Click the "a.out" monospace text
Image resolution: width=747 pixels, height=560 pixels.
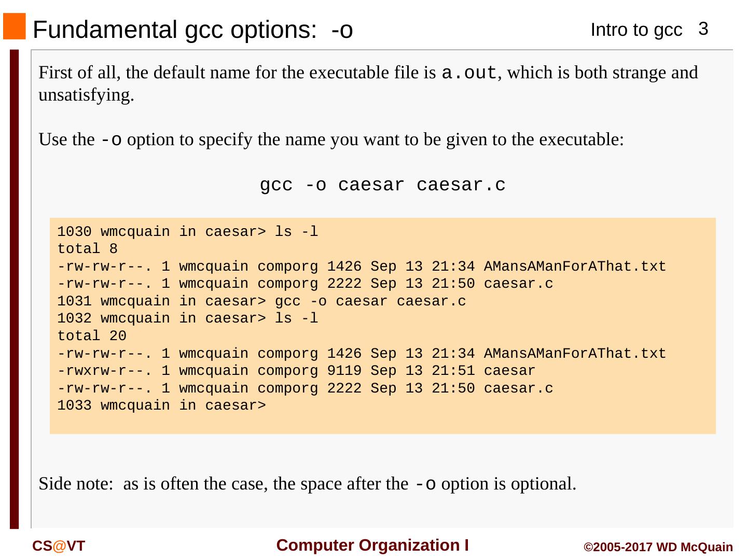(469, 73)
